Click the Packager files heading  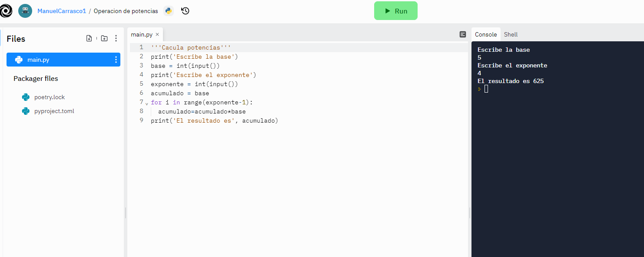coord(36,79)
